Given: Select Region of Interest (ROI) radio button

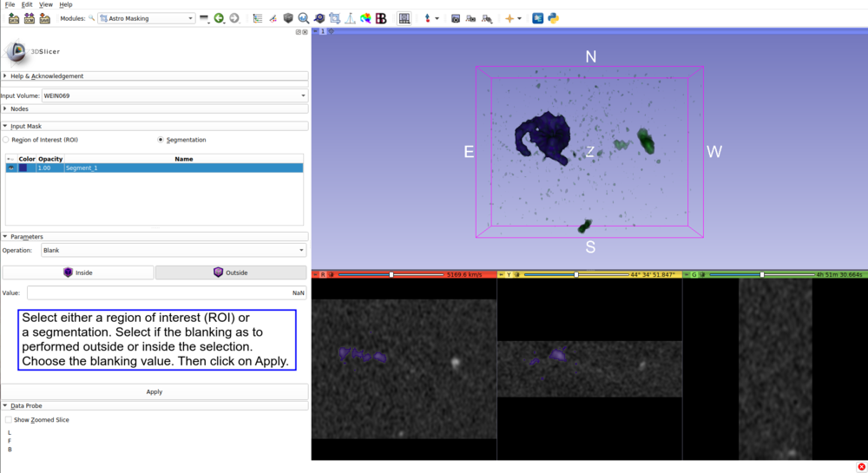Looking at the screenshot, I should pos(6,140).
